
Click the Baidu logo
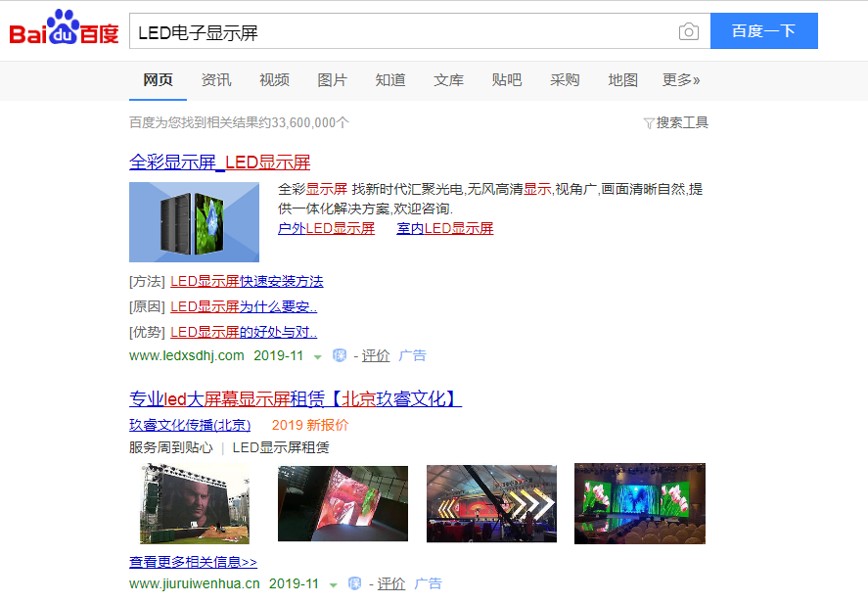coord(64,27)
